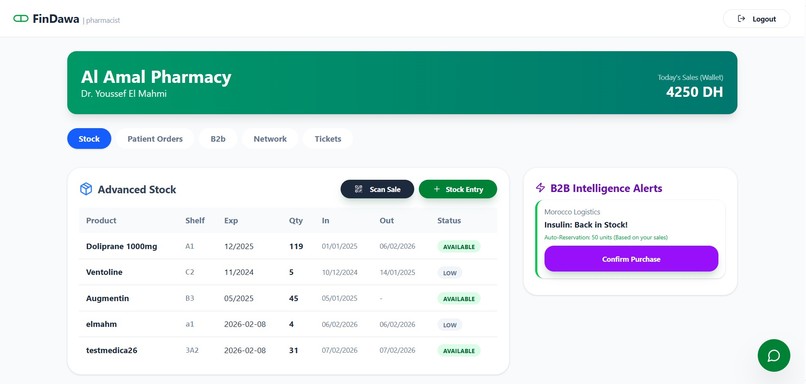Click the Logout button
806x384 pixels.
click(x=756, y=19)
